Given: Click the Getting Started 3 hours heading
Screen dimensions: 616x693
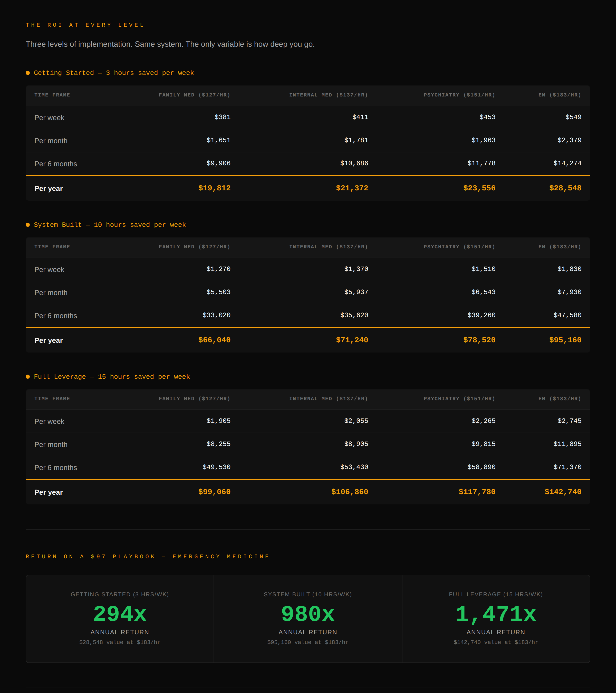Looking at the screenshot, I should click(x=114, y=73).
